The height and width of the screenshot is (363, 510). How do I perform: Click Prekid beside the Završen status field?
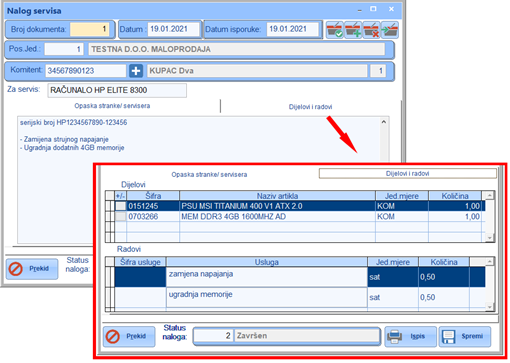click(x=129, y=336)
